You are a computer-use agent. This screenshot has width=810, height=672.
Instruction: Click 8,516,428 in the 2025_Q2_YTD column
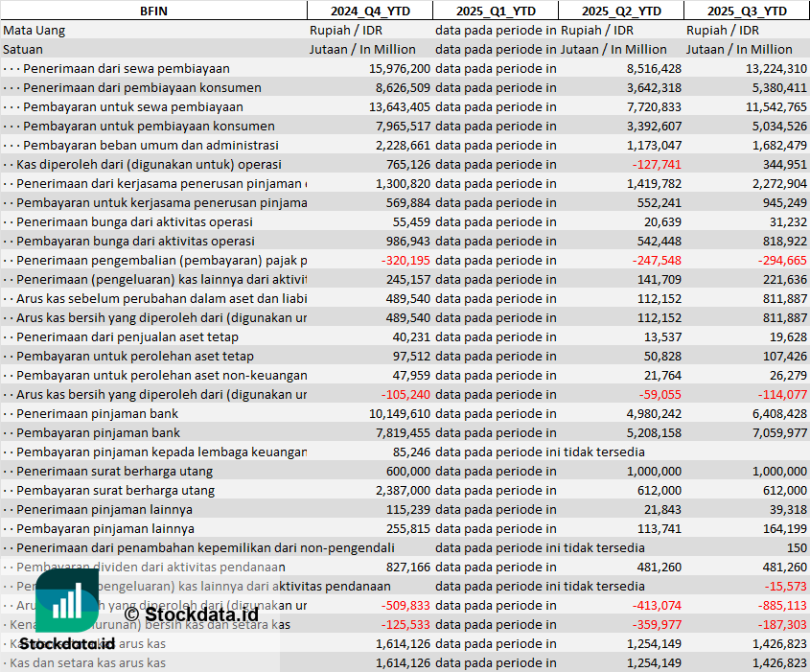click(x=654, y=69)
